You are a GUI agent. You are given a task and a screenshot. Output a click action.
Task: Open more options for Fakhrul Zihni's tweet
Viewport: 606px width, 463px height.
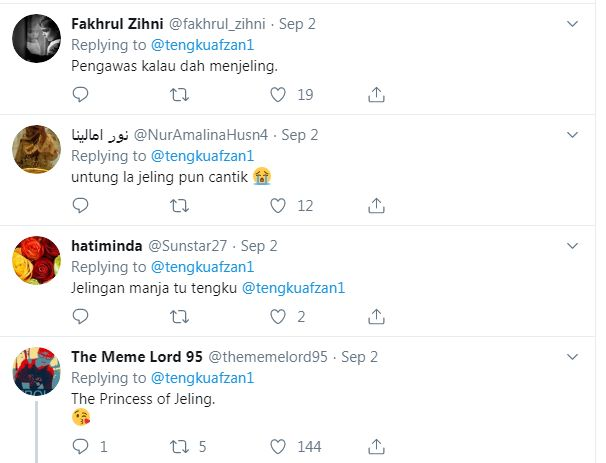573,23
